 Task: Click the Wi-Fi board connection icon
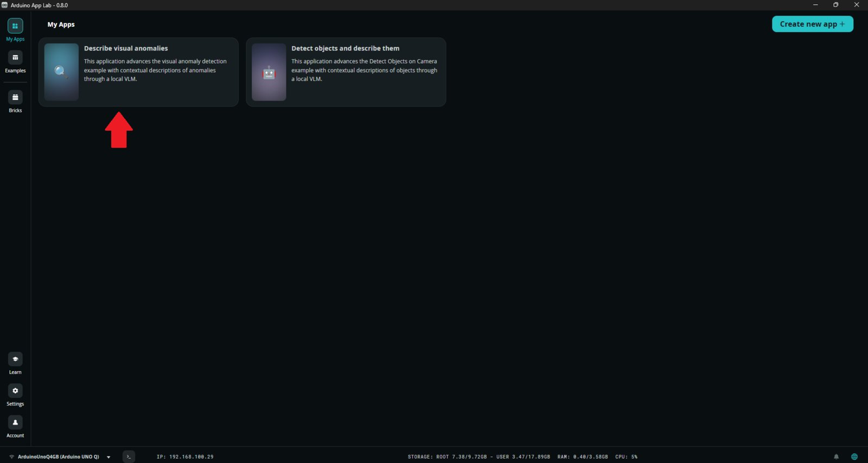[x=11, y=457]
